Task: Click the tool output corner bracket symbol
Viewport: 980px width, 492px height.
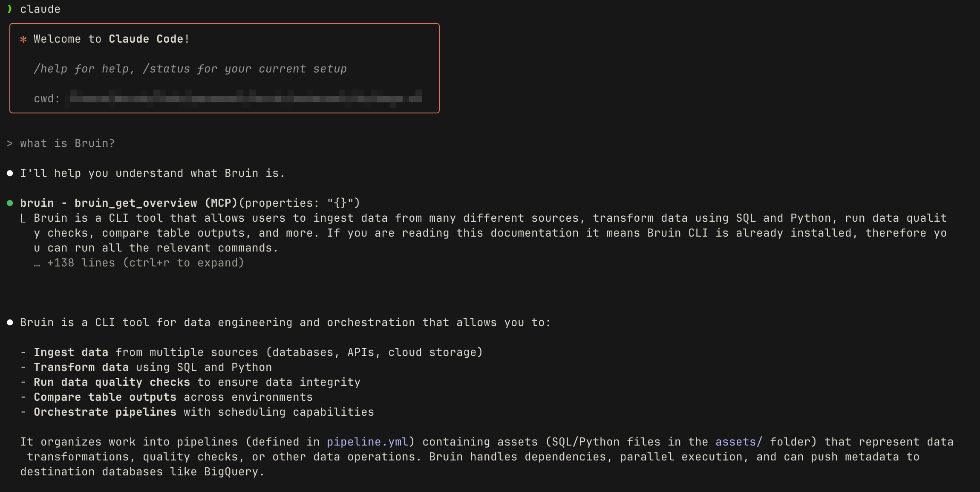Action: (23, 219)
